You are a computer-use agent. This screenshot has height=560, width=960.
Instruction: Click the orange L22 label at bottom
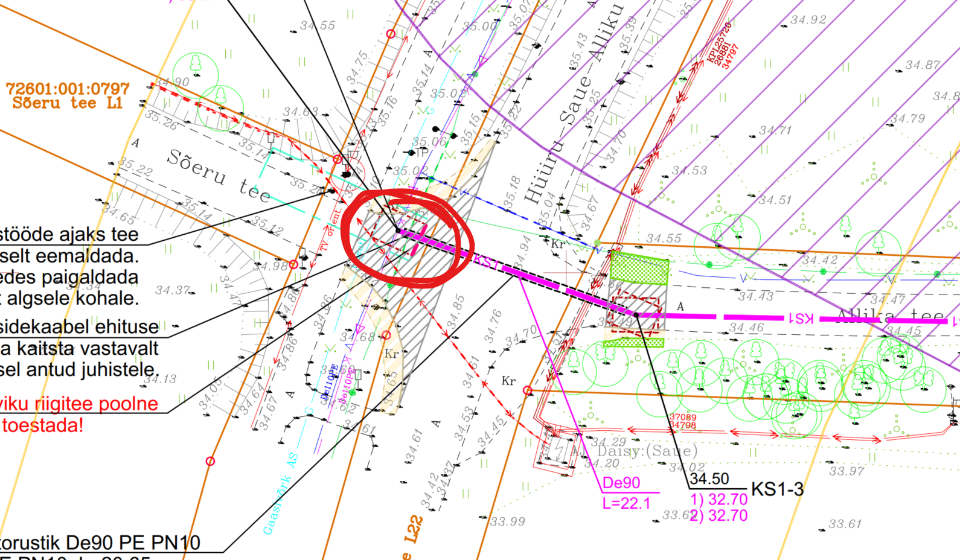click(414, 529)
